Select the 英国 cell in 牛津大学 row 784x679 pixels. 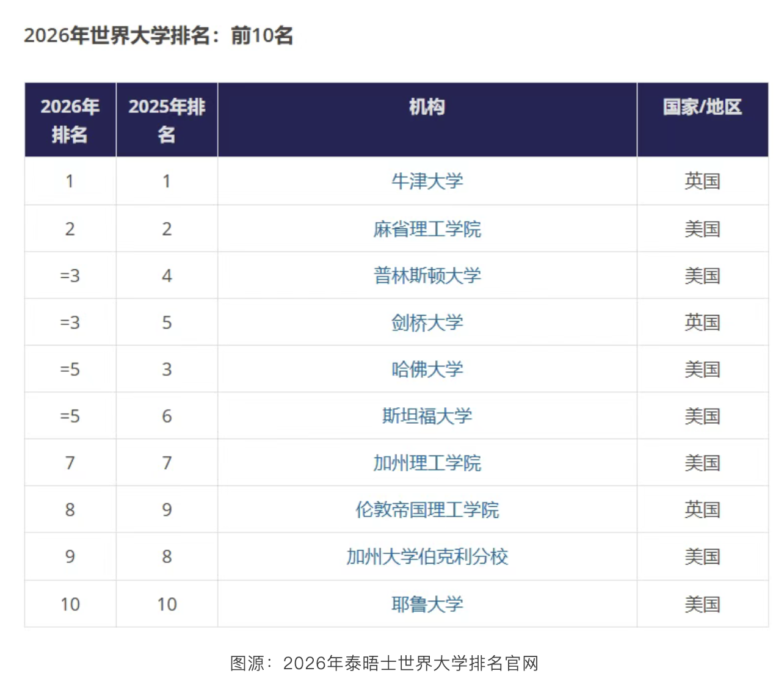tap(702, 181)
